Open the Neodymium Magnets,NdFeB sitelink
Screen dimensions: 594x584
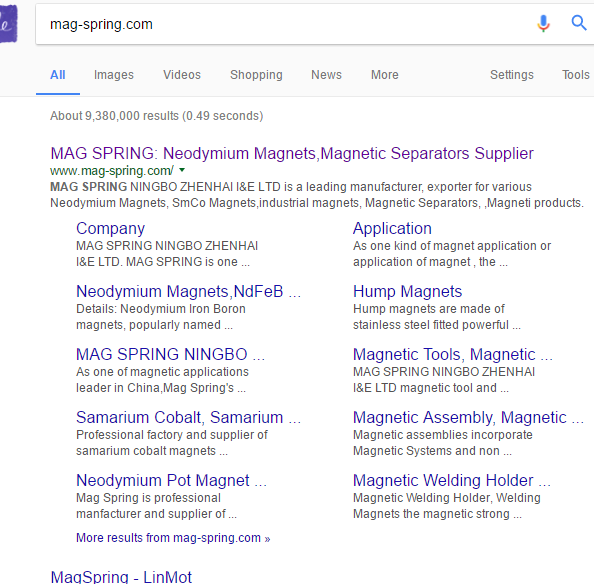[x=188, y=292]
